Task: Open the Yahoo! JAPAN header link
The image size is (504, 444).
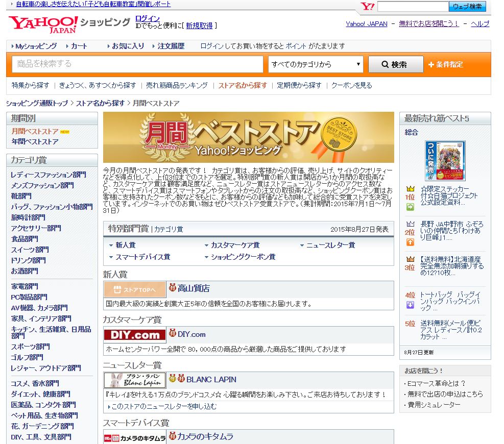Action: (367, 24)
